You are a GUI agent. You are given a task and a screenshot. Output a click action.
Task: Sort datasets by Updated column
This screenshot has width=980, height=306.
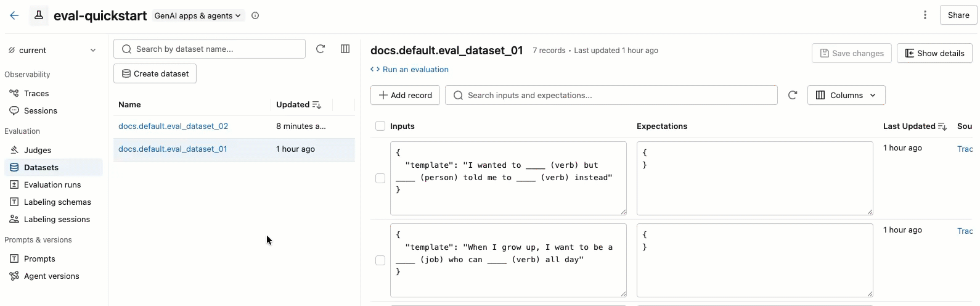click(x=317, y=105)
